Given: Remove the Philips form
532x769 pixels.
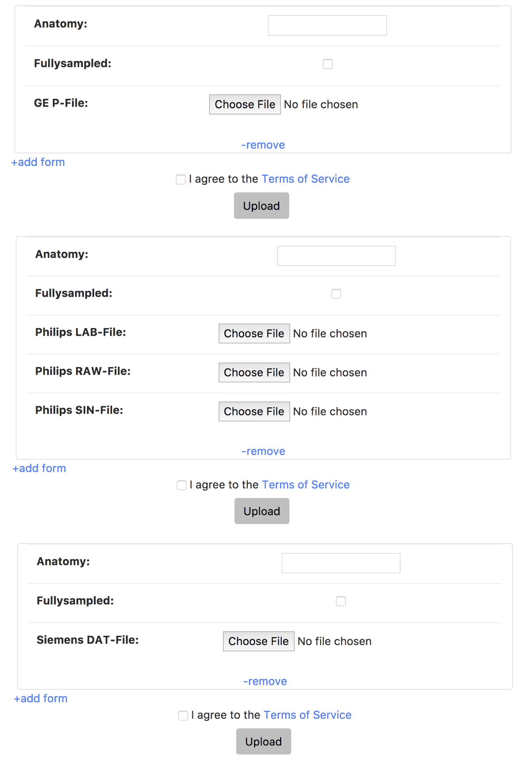Looking at the screenshot, I should 263,451.
